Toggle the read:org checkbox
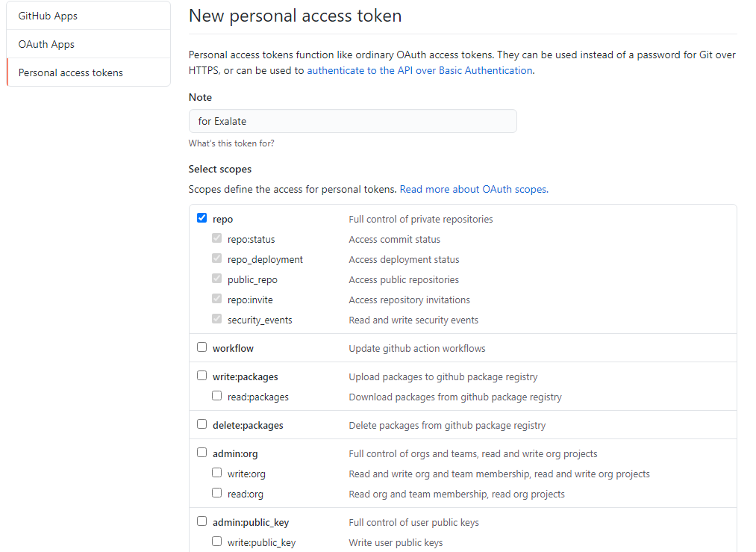The height and width of the screenshot is (552, 756). click(x=216, y=493)
